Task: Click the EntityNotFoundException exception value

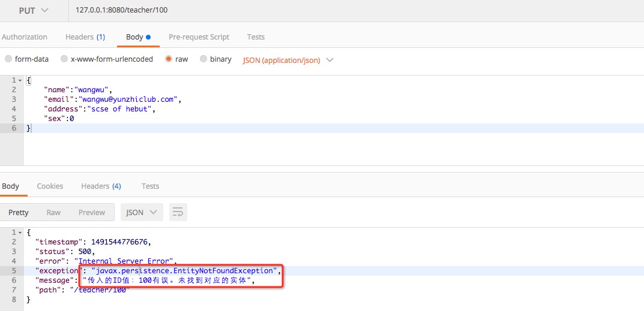Action: click(185, 271)
